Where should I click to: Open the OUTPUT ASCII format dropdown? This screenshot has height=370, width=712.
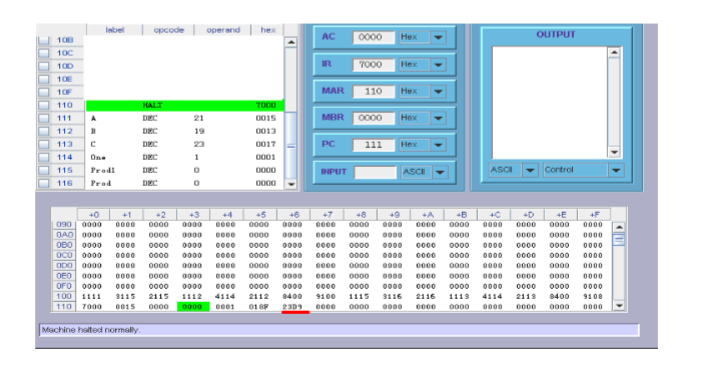[x=530, y=170]
